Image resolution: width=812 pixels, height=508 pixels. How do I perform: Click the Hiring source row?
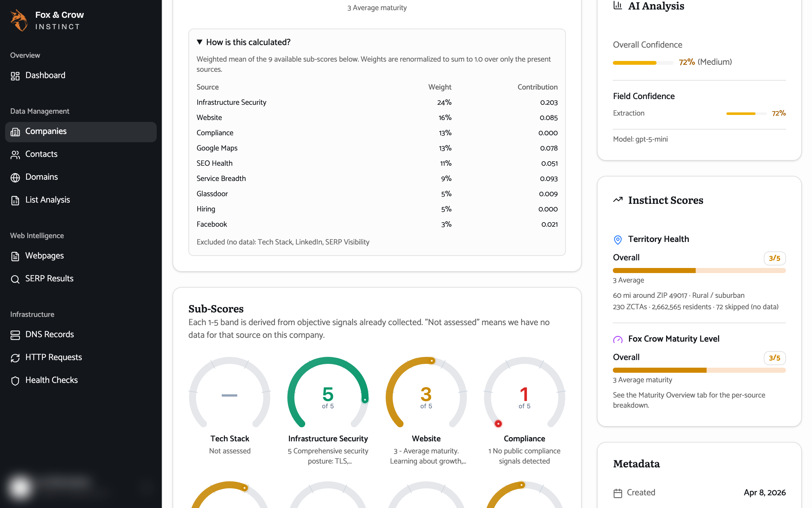[x=377, y=209]
